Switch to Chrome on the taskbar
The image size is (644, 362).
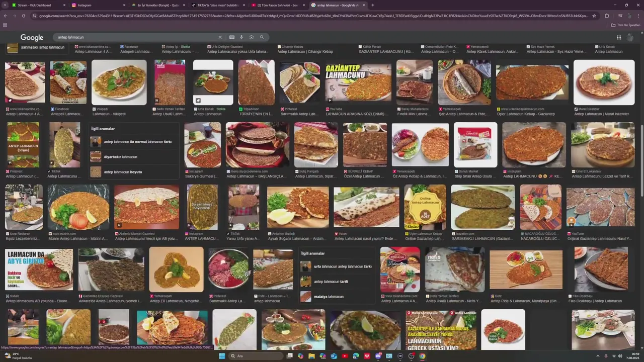click(x=422, y=356)
